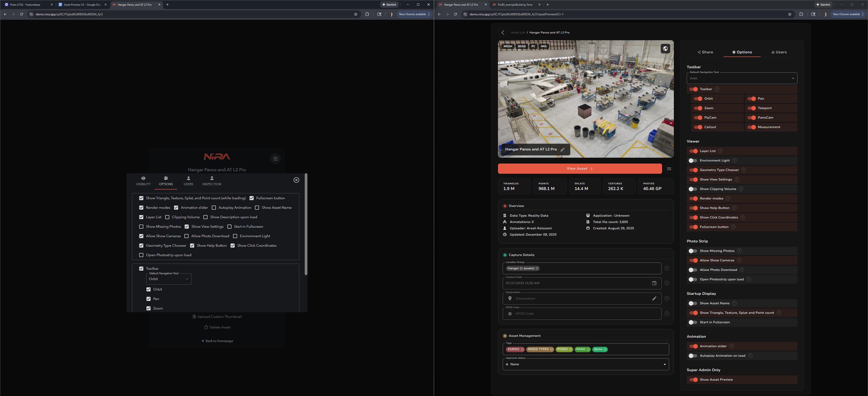Open USERS tab in left dialog
This screenshot has height=396, width=868.
click(x=188, y=181)
